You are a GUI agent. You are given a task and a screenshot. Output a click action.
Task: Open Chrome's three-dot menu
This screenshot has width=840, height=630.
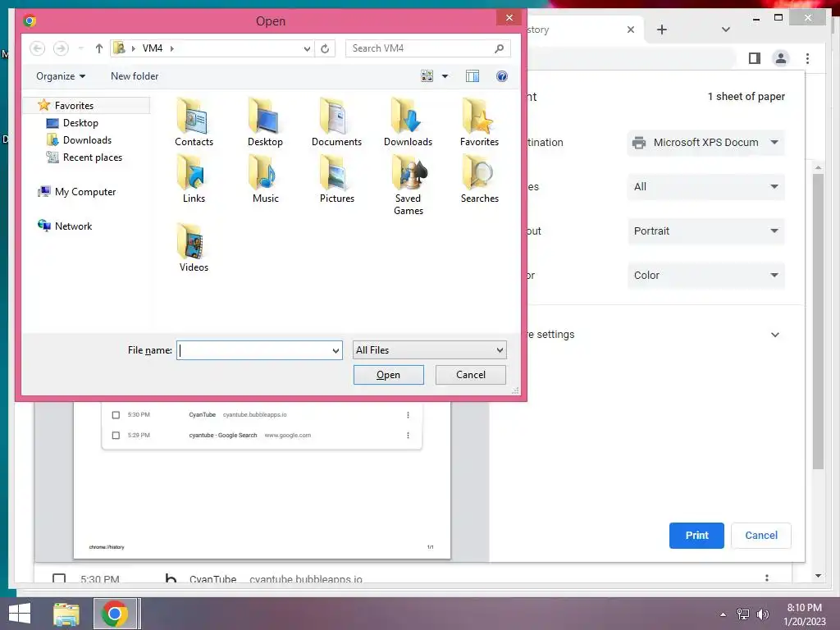pos(807,58)
